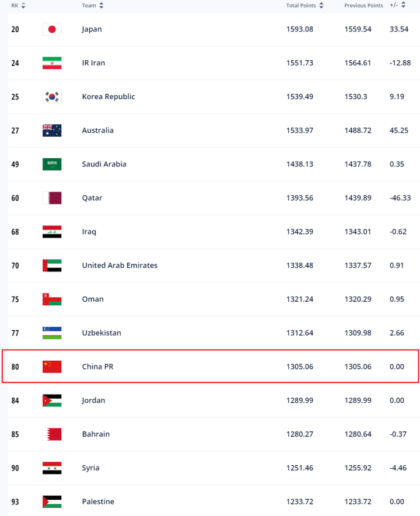Image resolution: width=420 pixels, height=516 pixels.
Task: Click the Japan flag icon
Action: (51, 29)
